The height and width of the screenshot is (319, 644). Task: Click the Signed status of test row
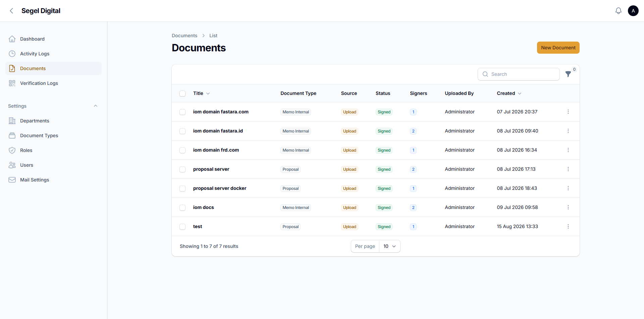[384, 227]
